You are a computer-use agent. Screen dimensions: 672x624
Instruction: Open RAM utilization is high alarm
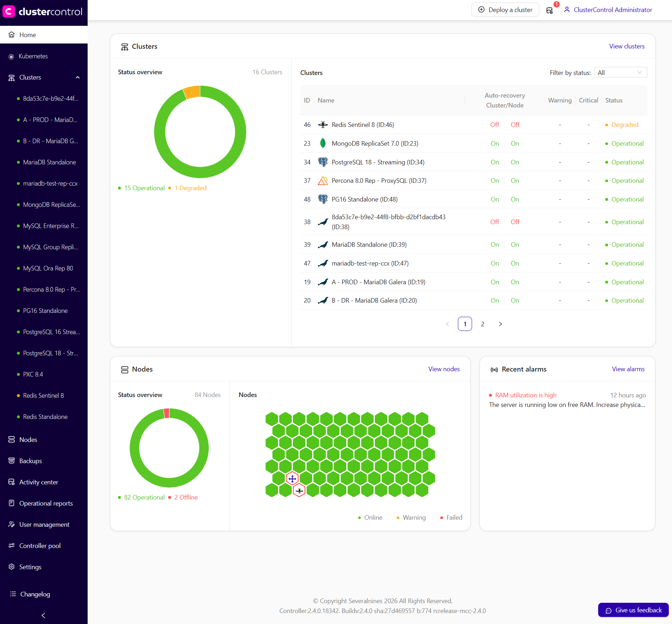(526, 395)
